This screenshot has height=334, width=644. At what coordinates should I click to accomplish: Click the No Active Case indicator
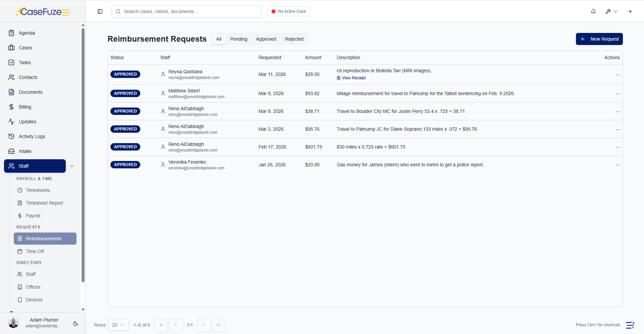click(x=288, y=11)
